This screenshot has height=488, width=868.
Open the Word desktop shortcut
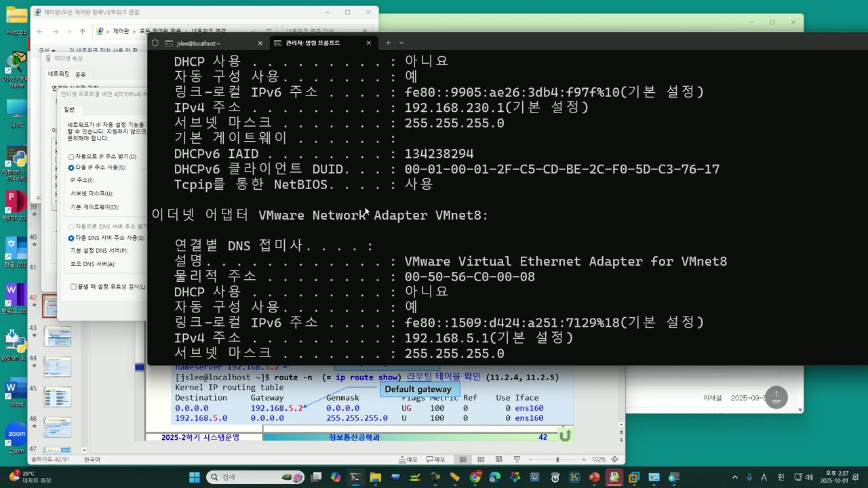point(16,392)
